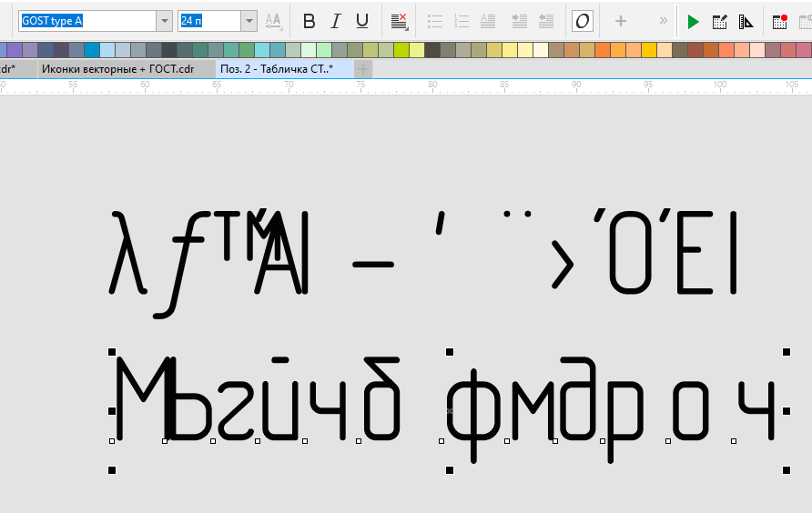Open the macro editor icon with pencil

(x=720, y=22)
